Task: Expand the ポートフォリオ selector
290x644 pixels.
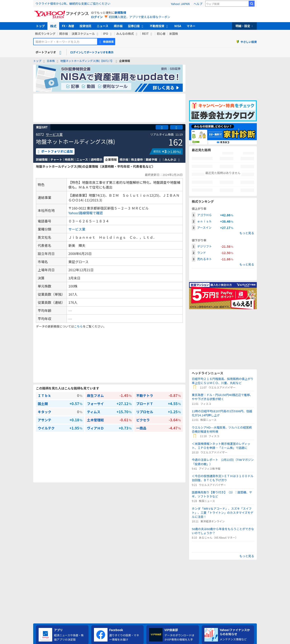Action: [x=61, y=52]
